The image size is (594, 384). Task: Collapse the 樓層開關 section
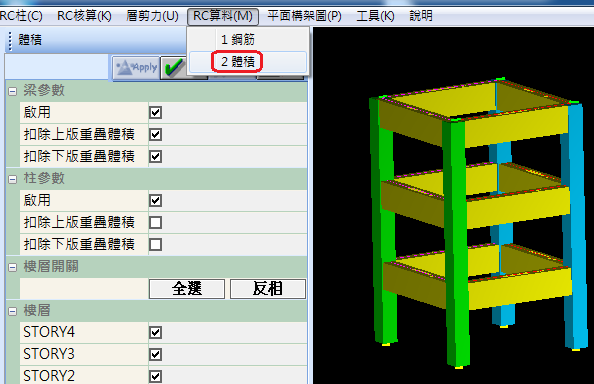(13, 267)
